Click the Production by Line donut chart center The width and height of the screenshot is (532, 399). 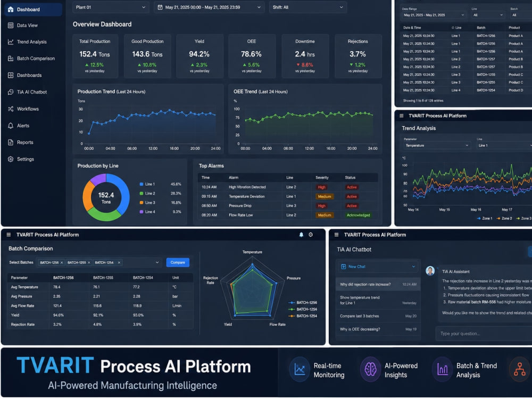106,198
